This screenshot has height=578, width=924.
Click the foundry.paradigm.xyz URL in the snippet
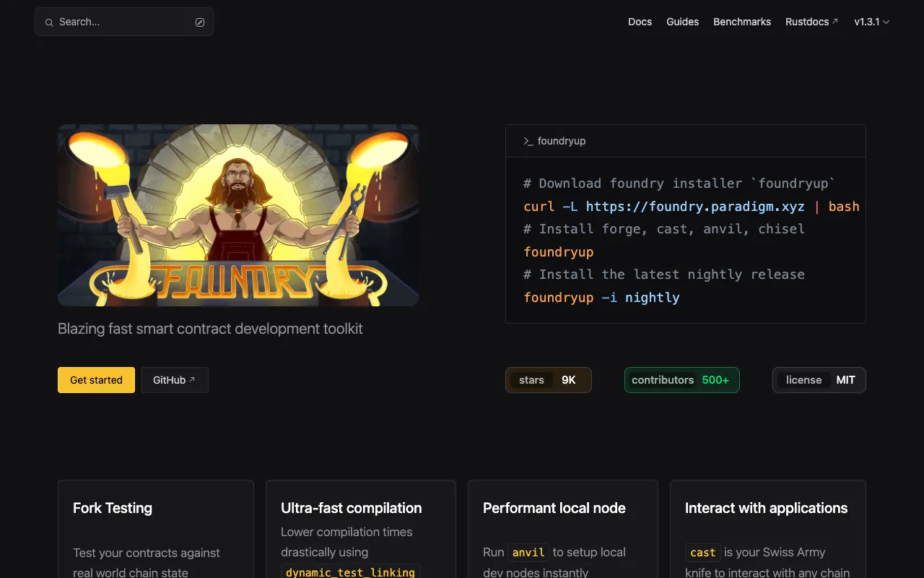[695, 207]
